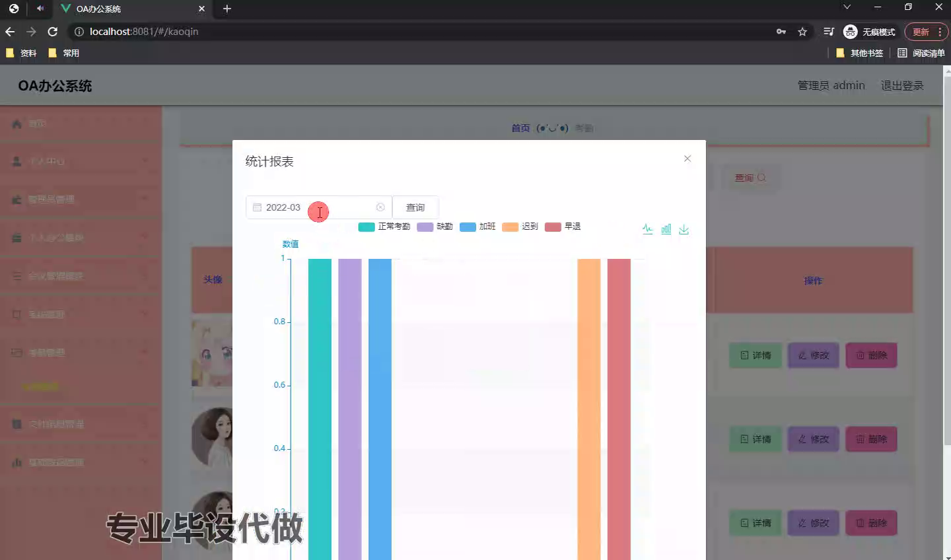Image resolution: width=951 pixels, height=560 pixels.
Task: Open a new browser tab
Action: 227,9
